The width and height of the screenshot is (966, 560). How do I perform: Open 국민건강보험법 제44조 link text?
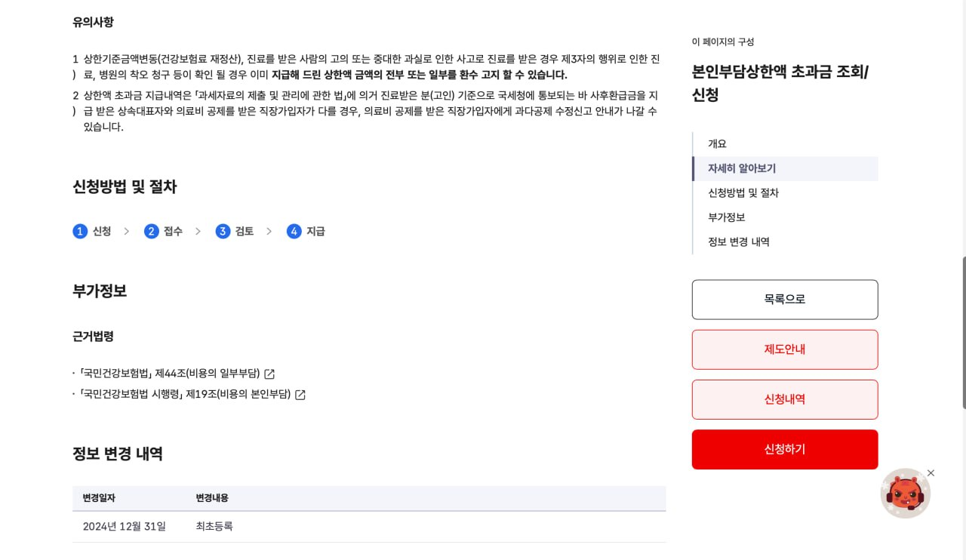tap(169, 374)
